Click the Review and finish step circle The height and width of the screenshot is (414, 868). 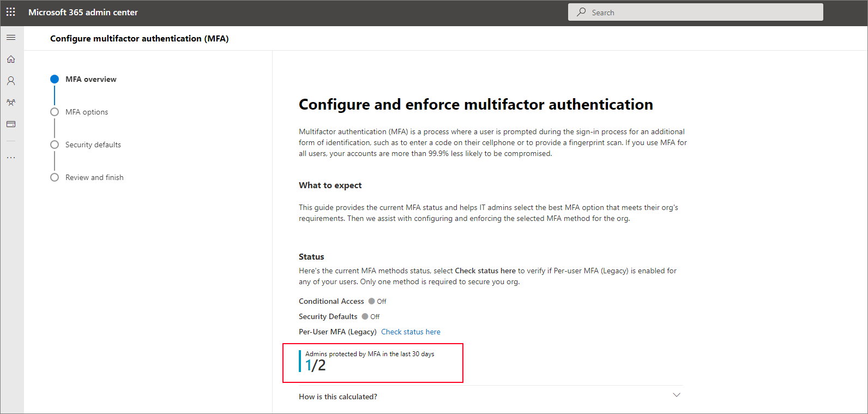pos(55,177)
